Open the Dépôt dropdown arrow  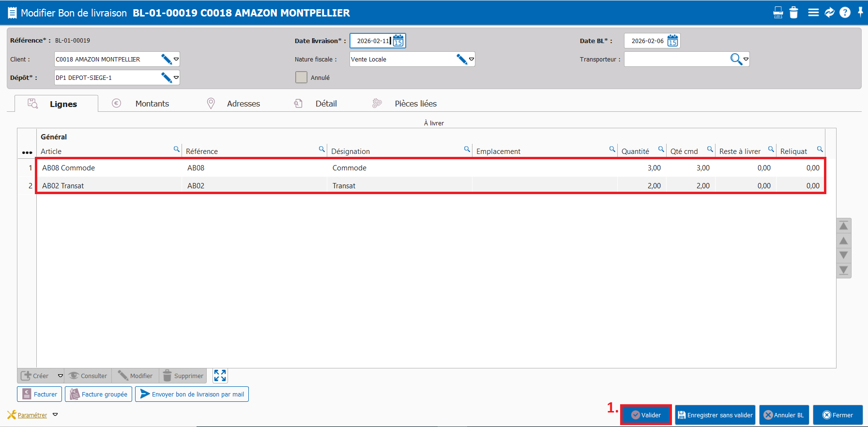(176, 77)
